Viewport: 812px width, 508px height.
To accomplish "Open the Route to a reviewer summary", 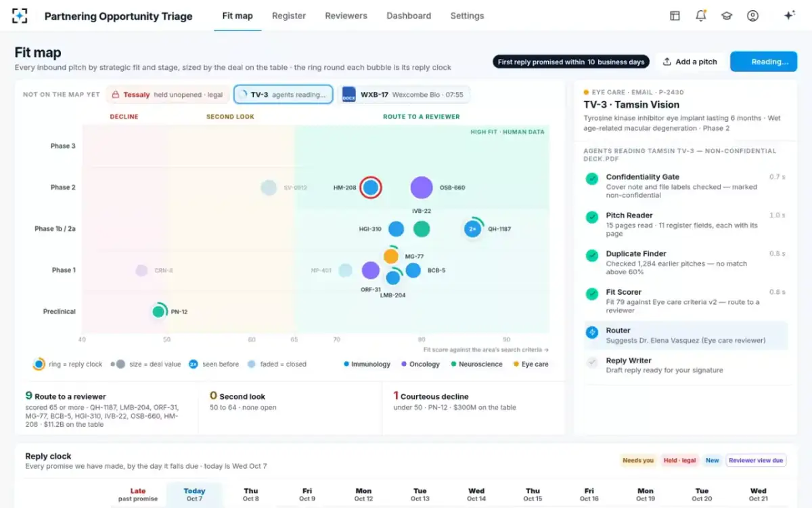I will (106, 409).
